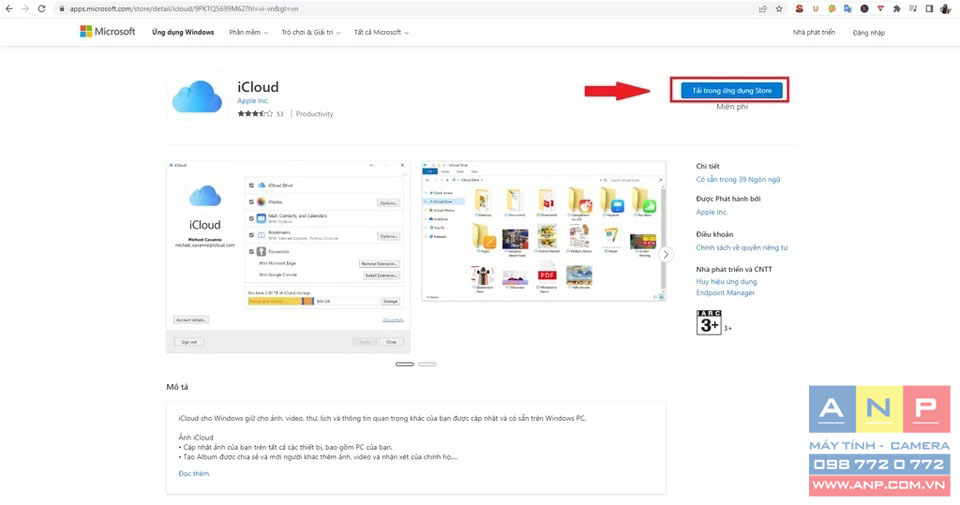Click the iCloud app title
Image resolution: width=960 pixels, height=505 pixels.
tap(258, 87)
